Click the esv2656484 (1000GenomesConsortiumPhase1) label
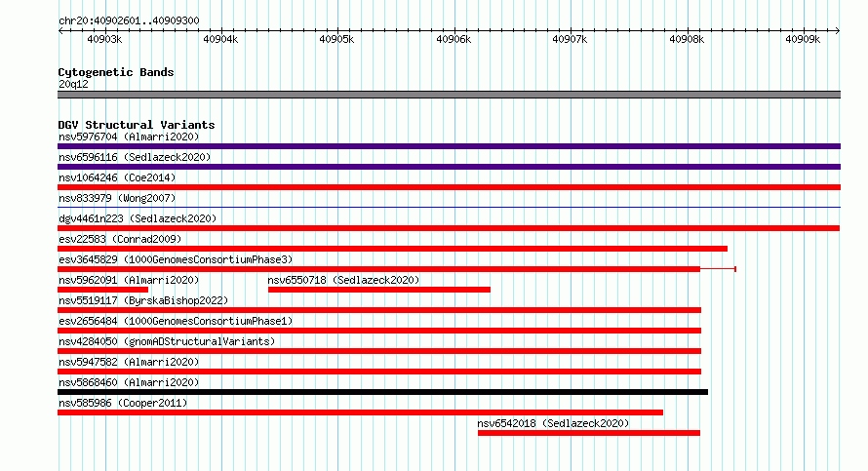Viewport: 868px width, 471px height. (x=176, y=321)
